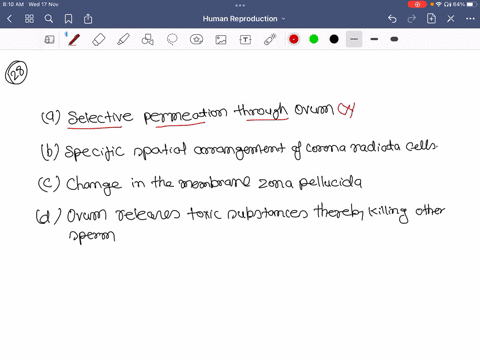Open the Elements sticker tool
This screenshot has width=480, height=360.
(196, 40)
